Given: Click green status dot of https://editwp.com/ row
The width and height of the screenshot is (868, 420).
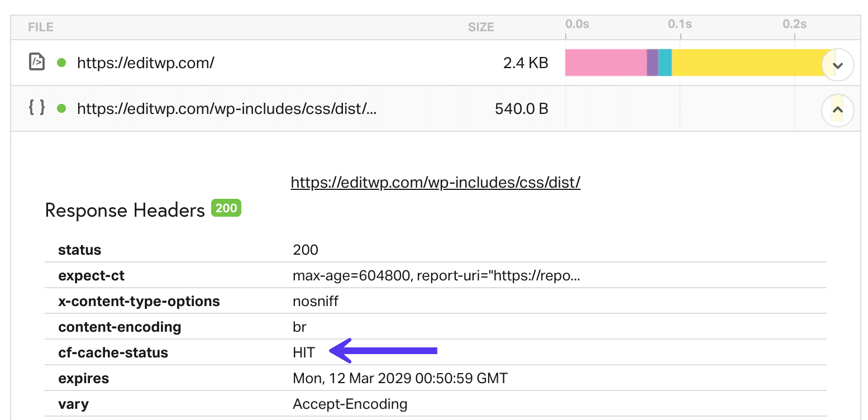Looking at the screenshot, I should (x=61, y=63).
